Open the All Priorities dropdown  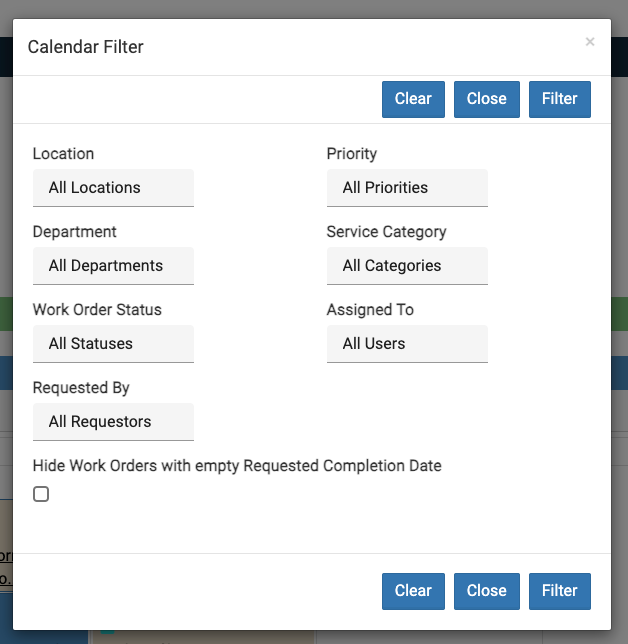[x=407, y=188]
